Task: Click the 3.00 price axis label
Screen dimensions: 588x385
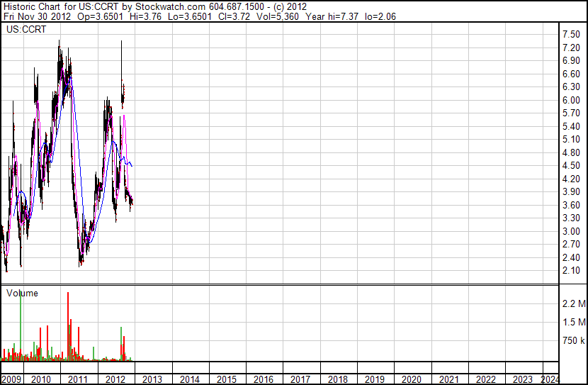Action: pyautogui.click(x=571, y=232)
